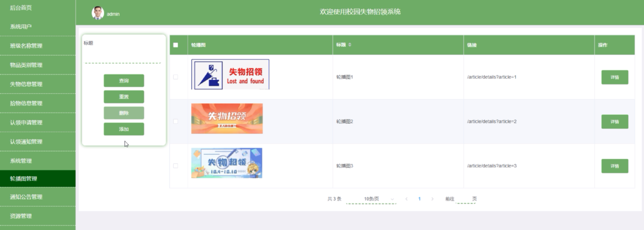Go to previous page arrow

point(407,199)
